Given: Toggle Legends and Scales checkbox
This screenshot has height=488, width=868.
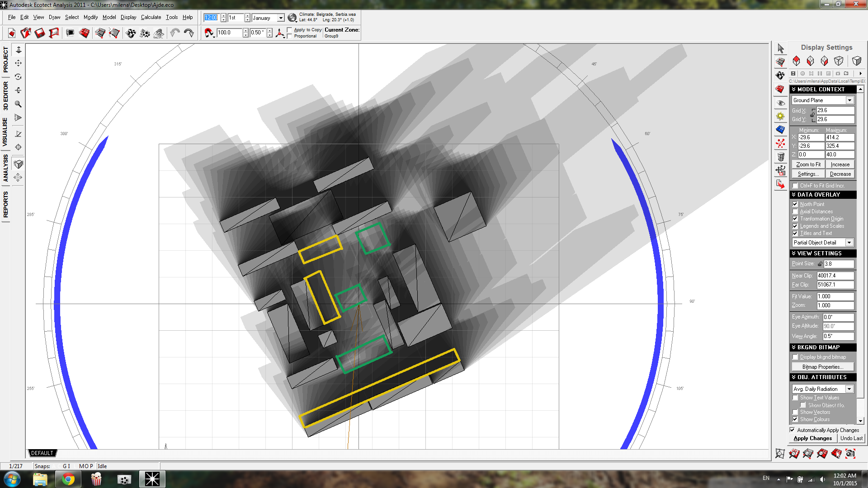Looking at the screenshot, I should [x=795, y=226].
